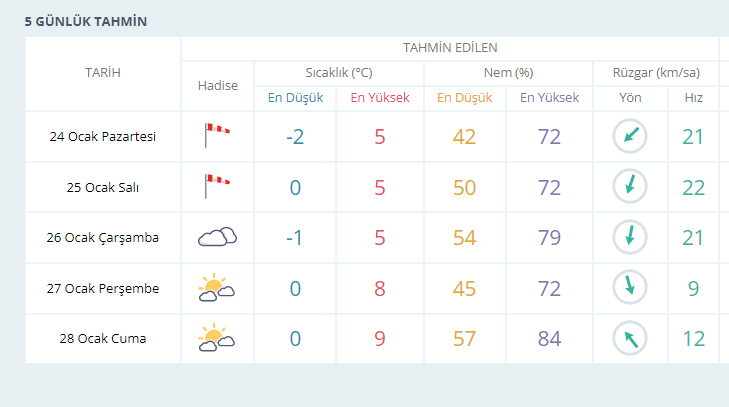The height and width of the screenshot is (407, 729).
Task: Click the wind direction compass for 26 Ocak
Action: (x=630, y=238)
